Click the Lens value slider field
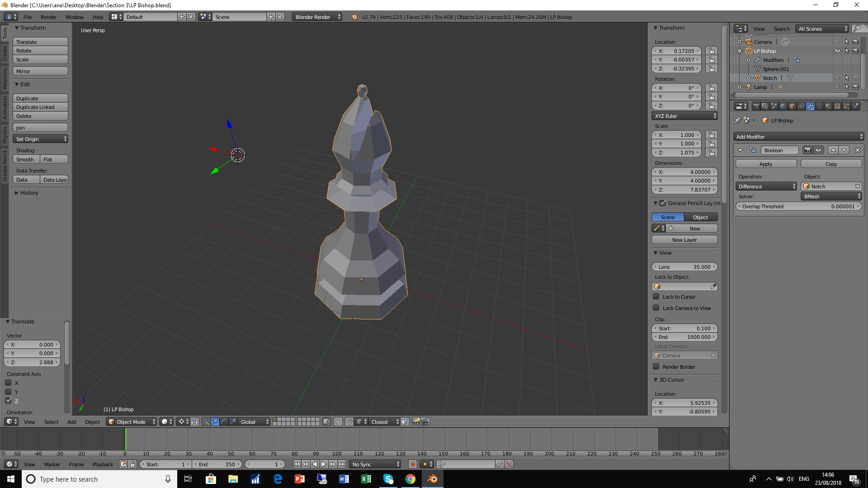This screenshot has height=488, width=868. pyautogui.click(x=684, y=267)
